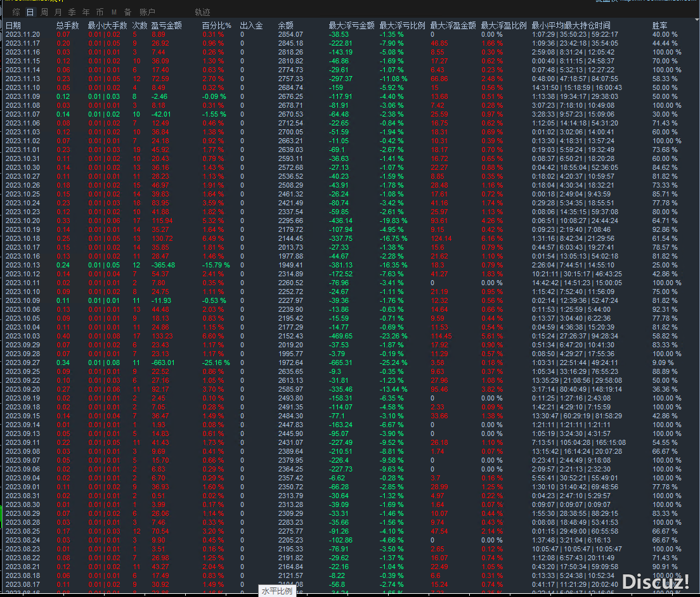Screen dimensions: 700x597
Task: Click the 水平比例 label at bottom
Action: pos(277,591)
